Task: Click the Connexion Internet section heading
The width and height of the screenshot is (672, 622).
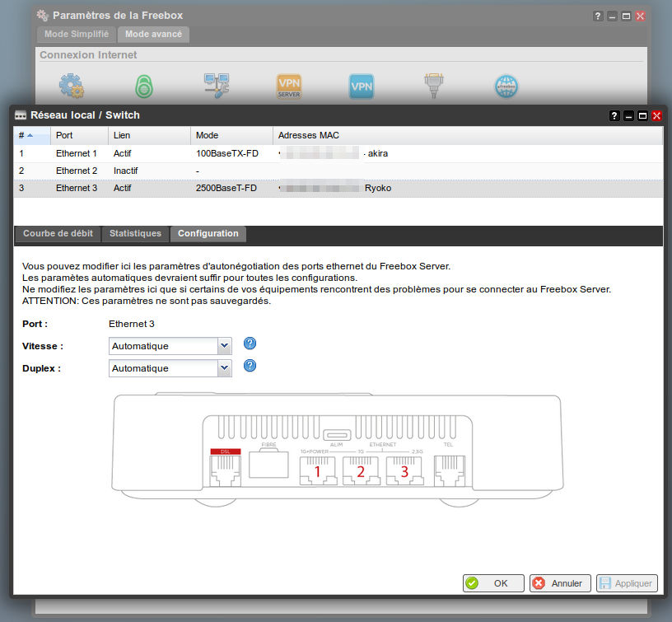Action: click(x=88, y=55)
